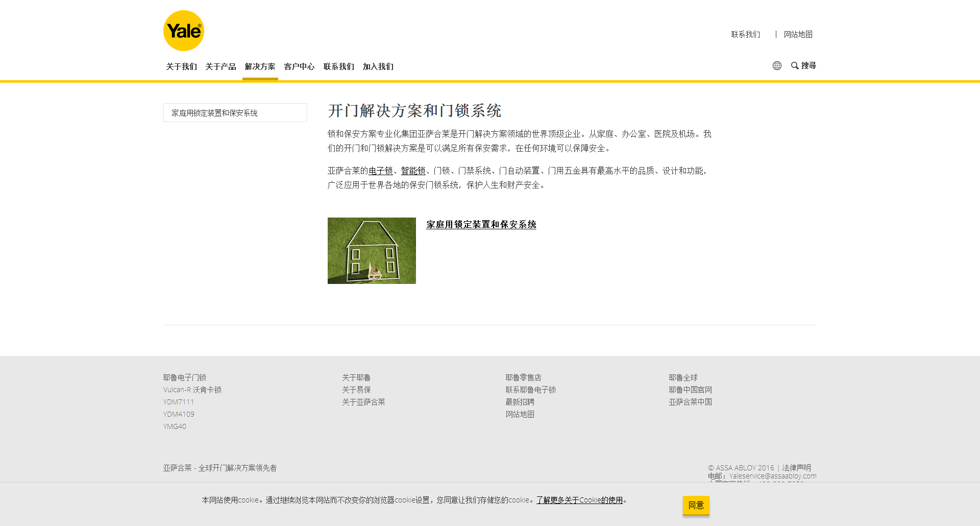Click footer link 亚萨合莱中国

pos(690,402)
